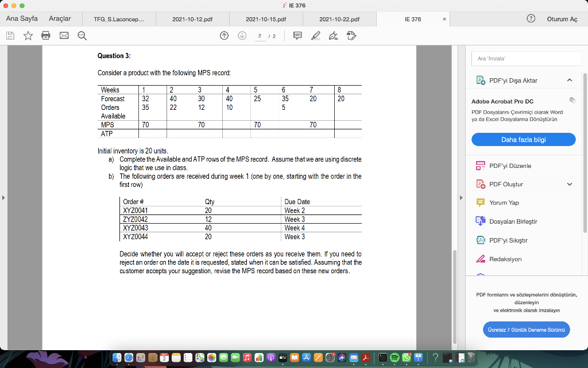Click the document vertical scrollbar thumb
Viewport: 588px width, 368px height.
pos(455,297)
